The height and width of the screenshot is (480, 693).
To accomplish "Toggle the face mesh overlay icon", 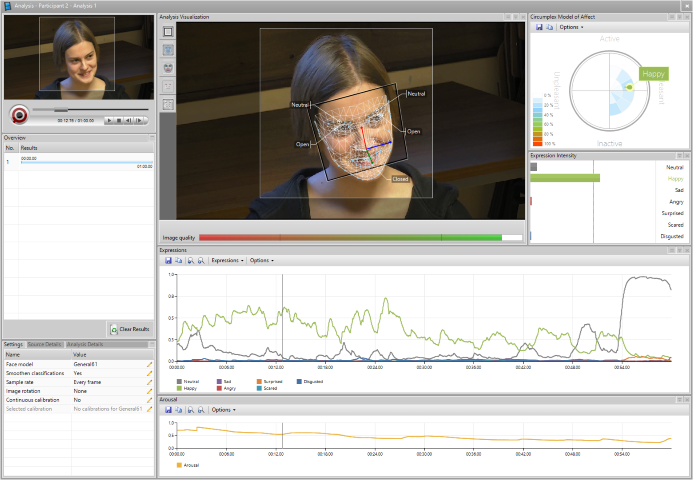I will tap(168, 50).
